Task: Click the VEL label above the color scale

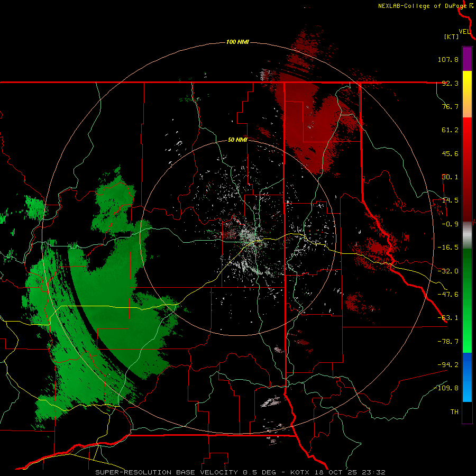Action: (465, 32)
